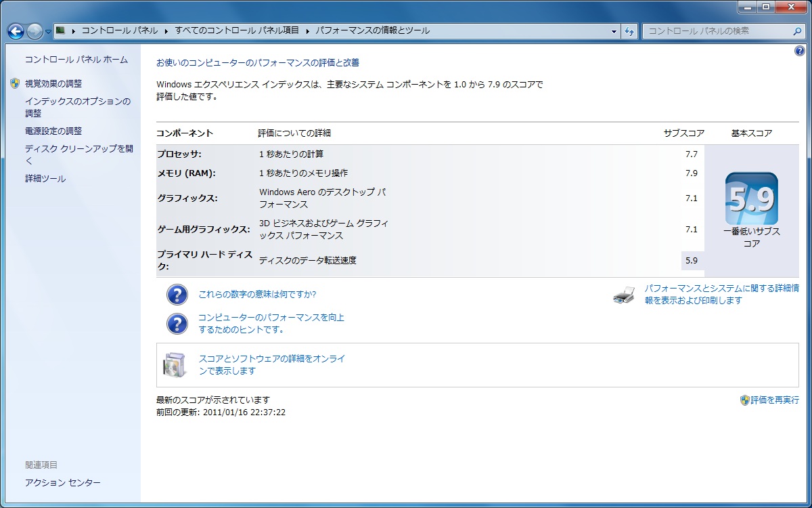Select すべてのコントロール パネル項目 breadcrumb

pyautogui.click(x=237, y=31)
